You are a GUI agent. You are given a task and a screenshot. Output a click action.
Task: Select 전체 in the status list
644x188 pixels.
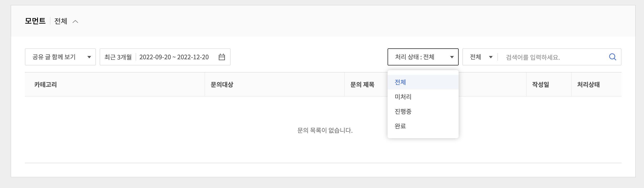(x=400, y=82)
